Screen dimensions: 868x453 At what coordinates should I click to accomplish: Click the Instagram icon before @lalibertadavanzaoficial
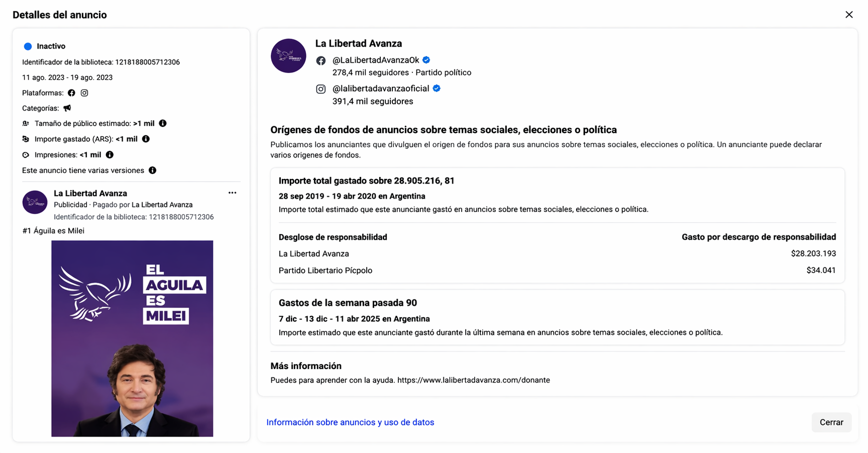(x=320, y=88)
